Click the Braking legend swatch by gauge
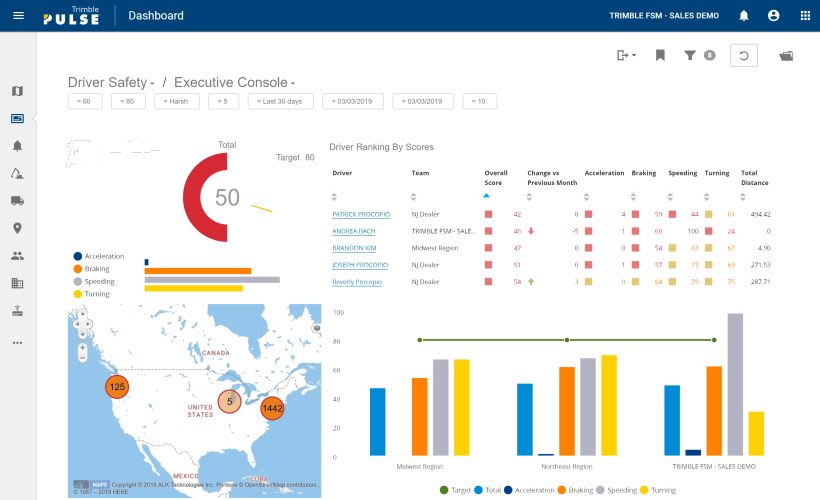The height and width of the screenshot is (500, 820). (78, 269)
